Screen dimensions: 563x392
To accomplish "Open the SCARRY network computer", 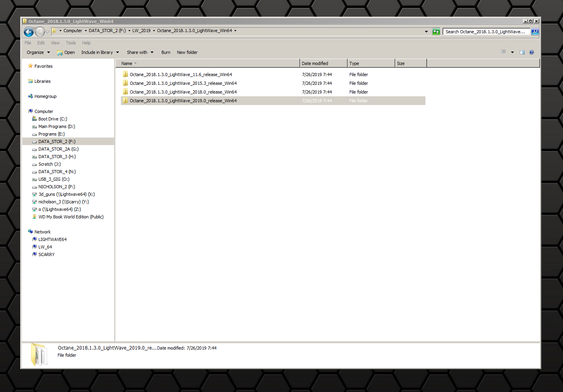I will pyautogui.click(x=46, y=254).
